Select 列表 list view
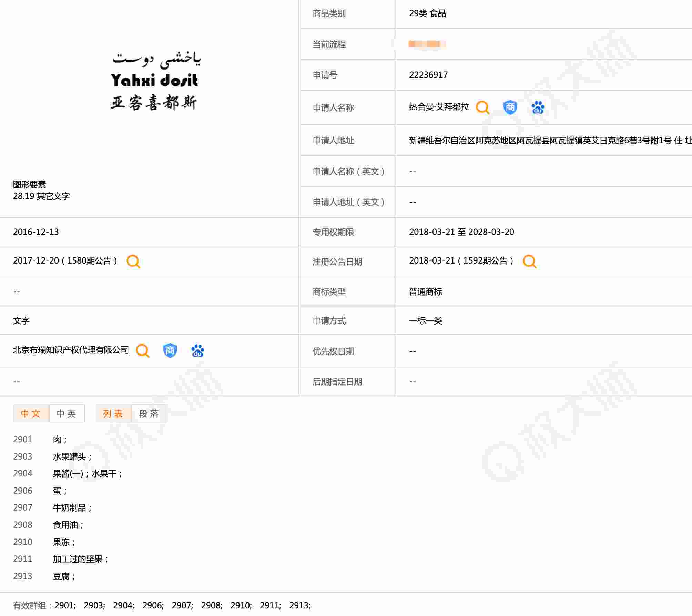The image size is (692, 616). coord(113,413)
